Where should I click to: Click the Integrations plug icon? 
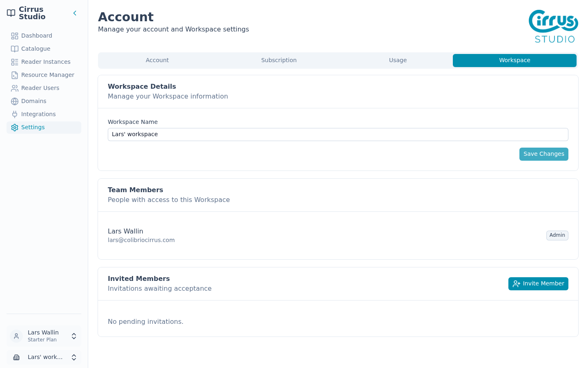[15, 114]
